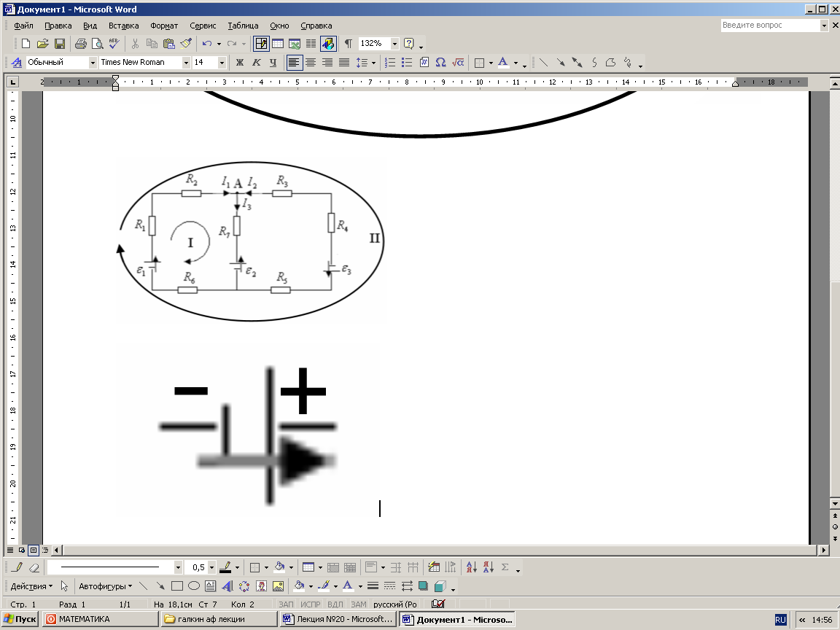This screenshot has height=630, width=840.
Task: Open equation editor (square root icon)
Action: click(x=457, y=63)
